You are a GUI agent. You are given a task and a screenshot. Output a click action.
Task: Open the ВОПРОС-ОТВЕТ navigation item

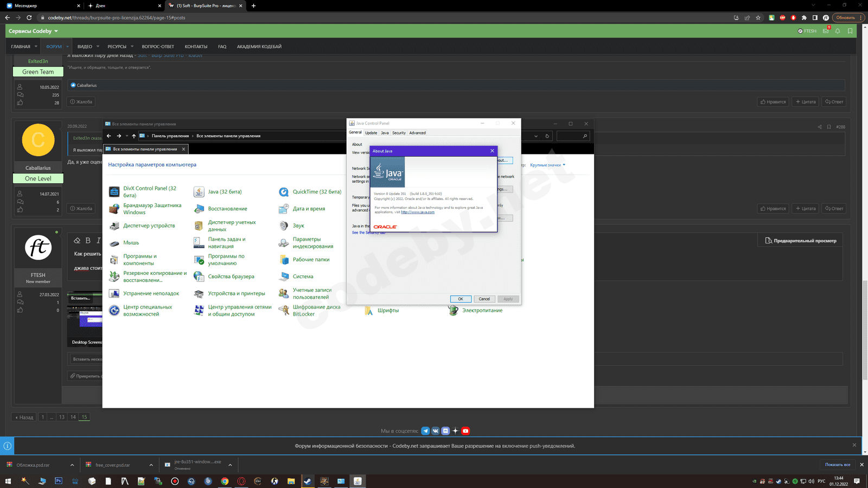[x=158, y=47]
